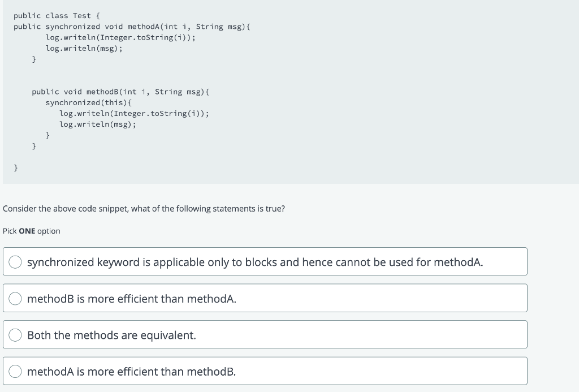The image size is (579, 392).
Task: Click the question text asking which statement is true
Action: point(144,209)
